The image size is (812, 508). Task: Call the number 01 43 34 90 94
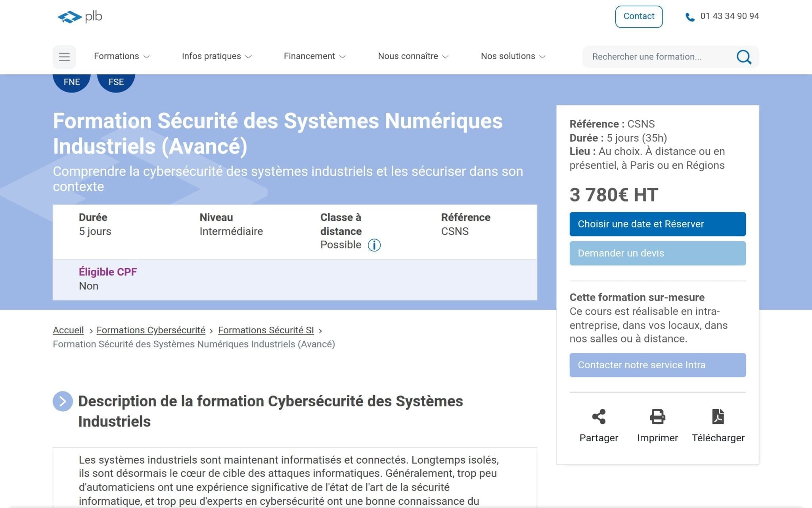[730, 16]
